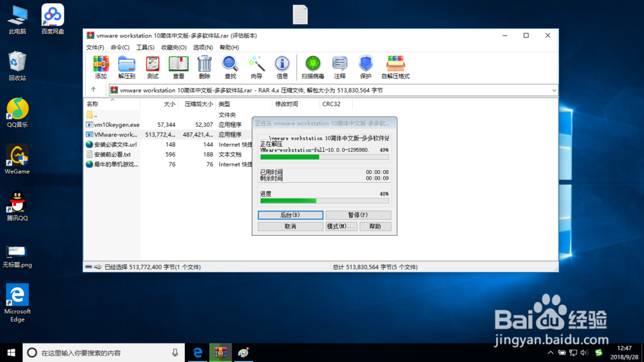The height and width of the screenshot is (362, 644).
Task: Open the 命令(C) menu
Action: pos(120,47)
